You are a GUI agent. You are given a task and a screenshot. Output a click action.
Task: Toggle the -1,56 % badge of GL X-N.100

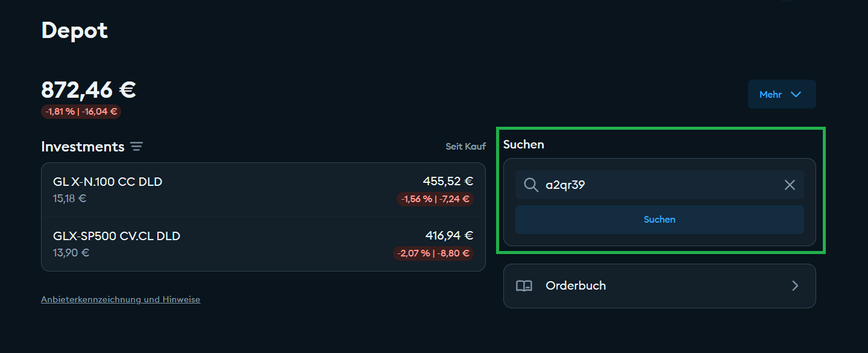click(435, 199)
